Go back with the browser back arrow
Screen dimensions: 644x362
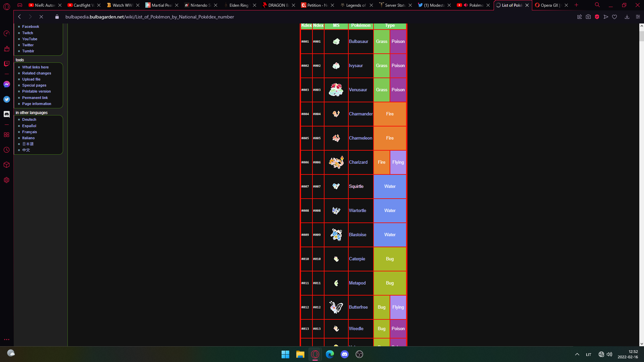point(19,17)
